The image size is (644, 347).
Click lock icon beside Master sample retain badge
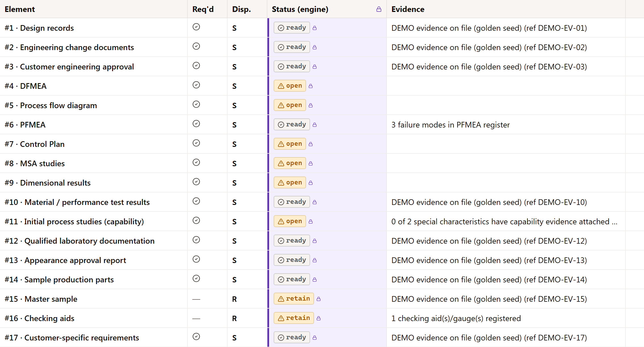(319, 299)
